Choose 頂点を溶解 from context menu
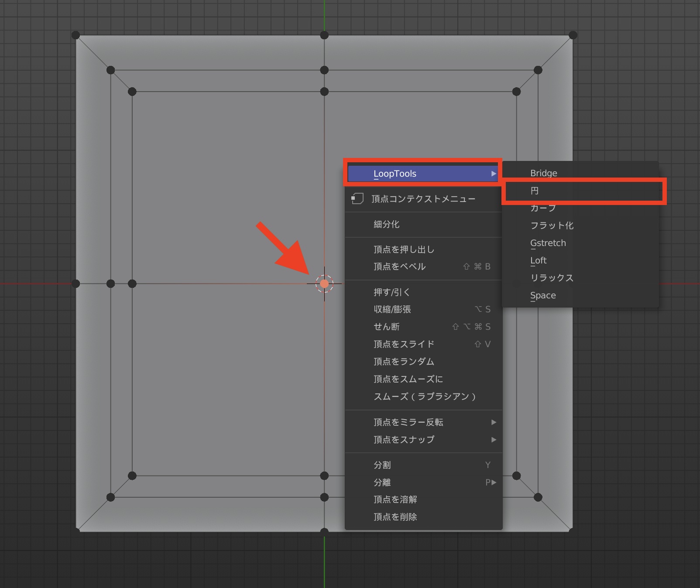 click(x=395, y=499)
